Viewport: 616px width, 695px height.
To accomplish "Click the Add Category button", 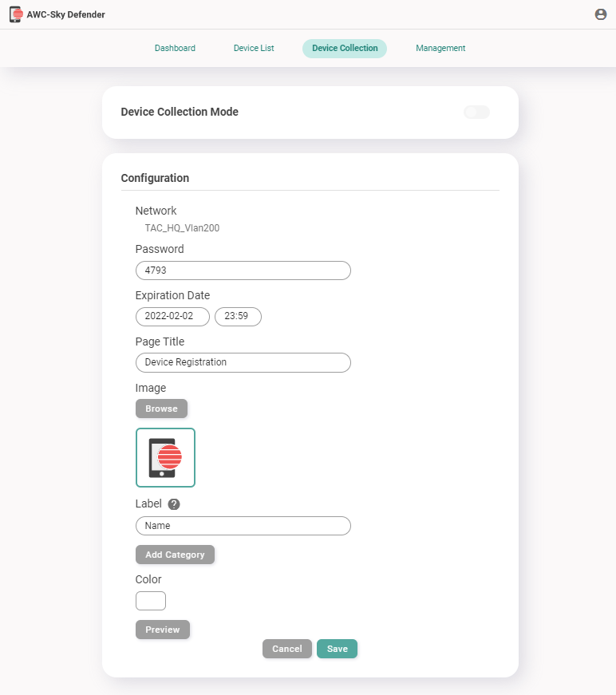I will [x=175, y=555].
